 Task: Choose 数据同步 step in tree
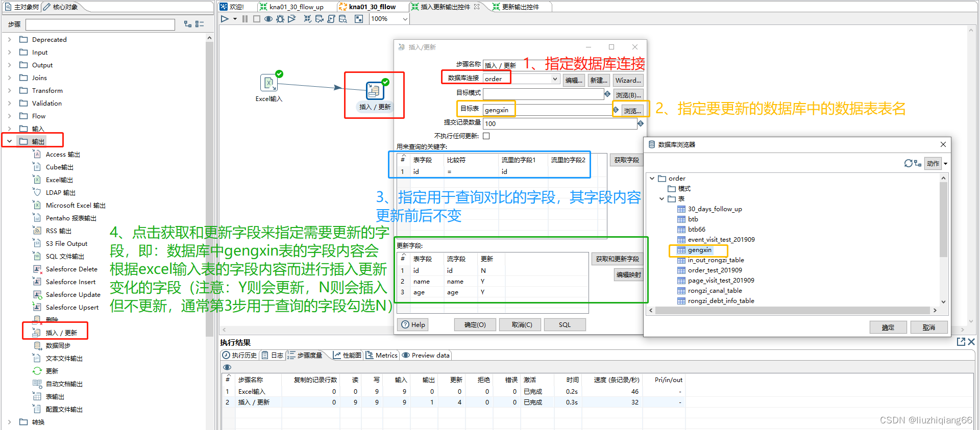click(x=58, y=345)
